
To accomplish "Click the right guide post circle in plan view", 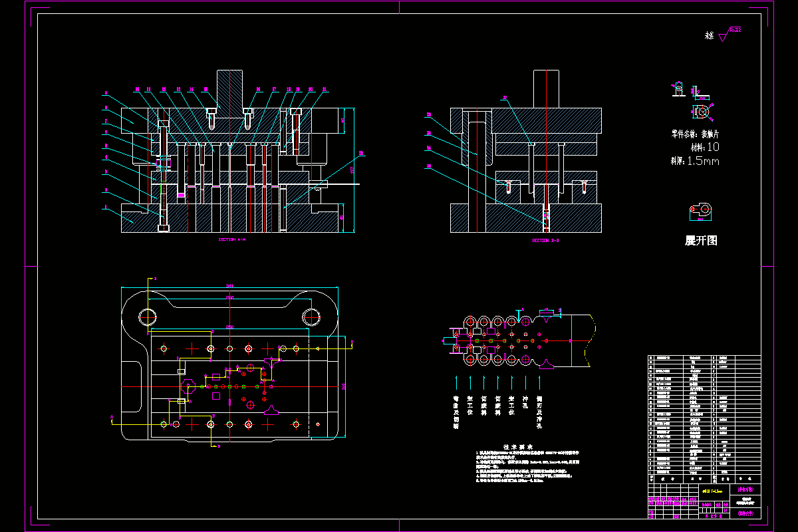I will (312, 317).
